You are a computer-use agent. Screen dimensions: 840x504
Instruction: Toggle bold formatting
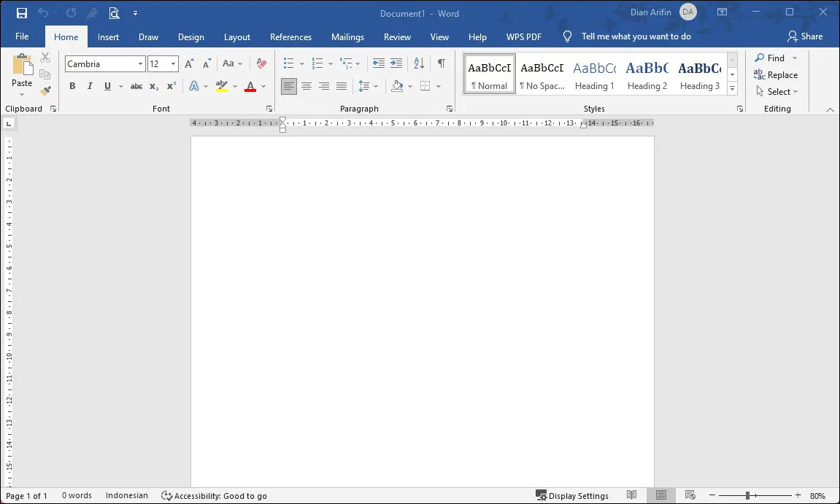pyautogui.click(x=72, y=86)
